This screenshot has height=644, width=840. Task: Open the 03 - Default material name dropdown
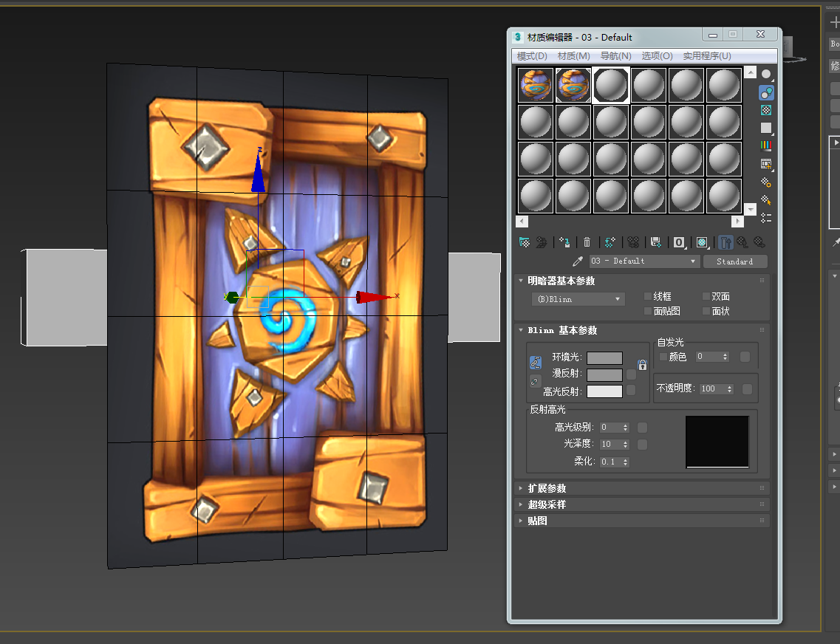(645, 261)
